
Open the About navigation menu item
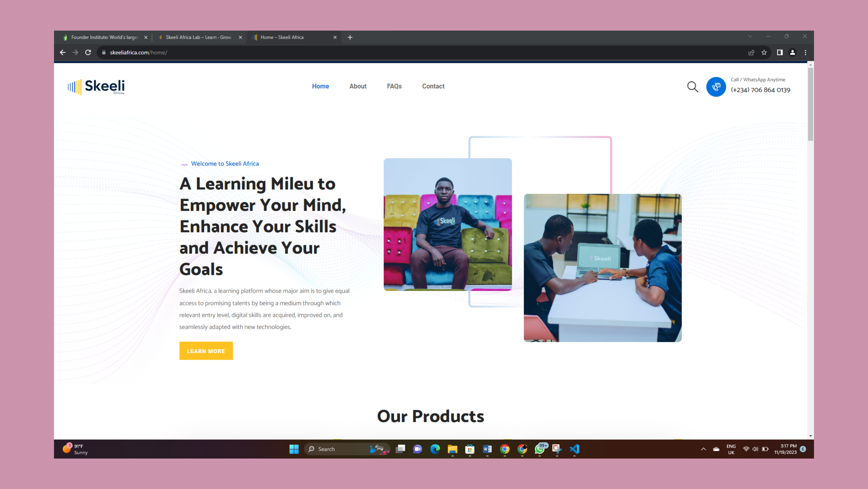click(x=358, y=86)
